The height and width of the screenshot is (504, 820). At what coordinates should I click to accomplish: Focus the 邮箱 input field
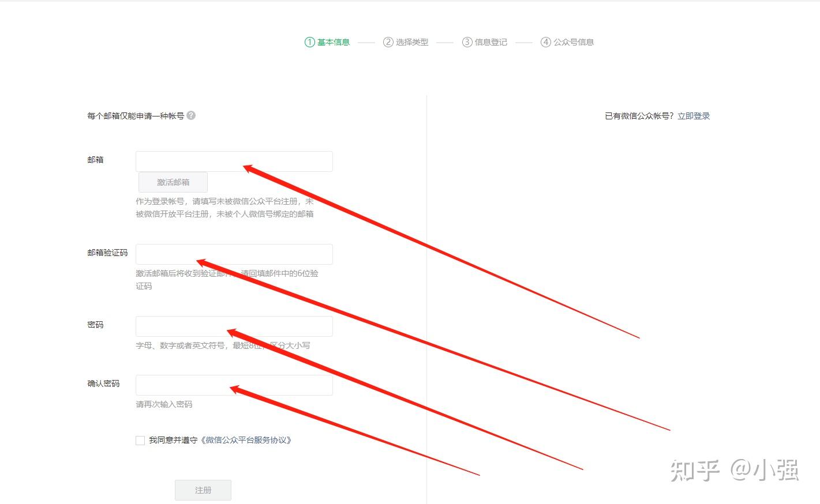[x=234, y=161]
